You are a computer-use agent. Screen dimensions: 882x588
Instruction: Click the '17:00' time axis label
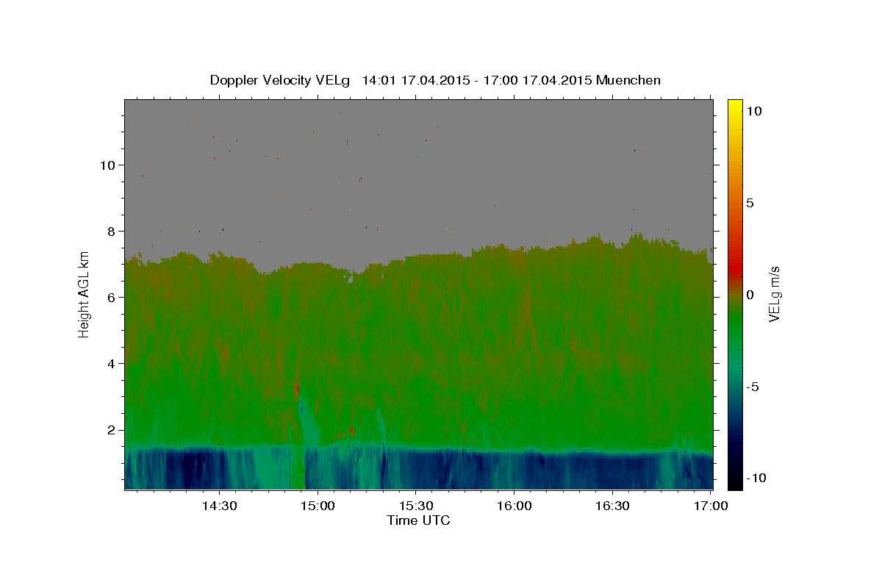(711, 506)
